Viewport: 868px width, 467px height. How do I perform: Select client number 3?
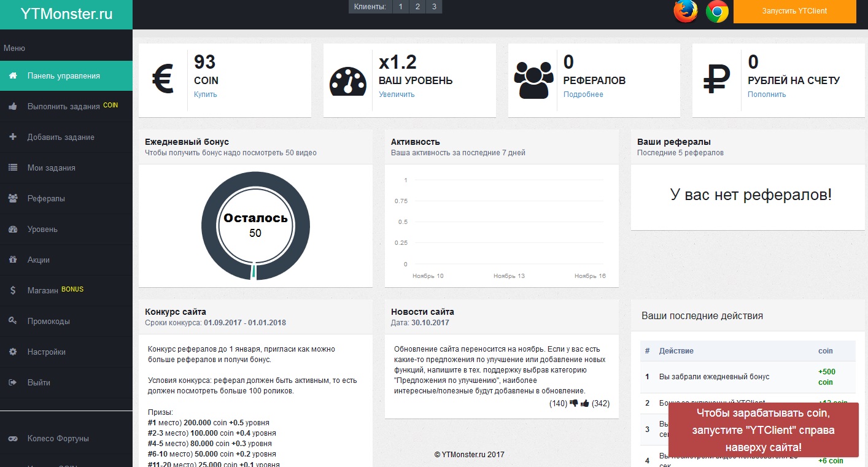click(433, 7)
